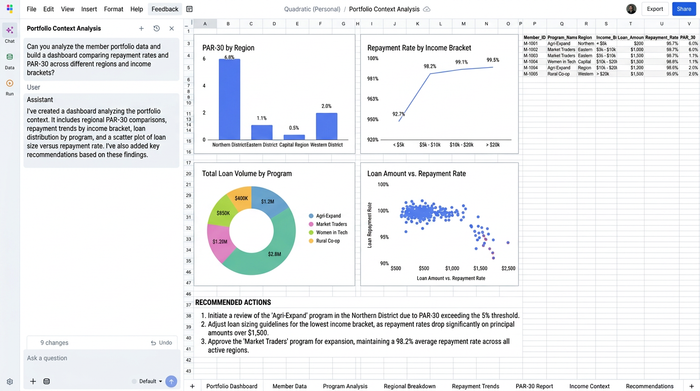The image size is (700, 391).
Task: Click the Repayment_Rate table header cell
Action: pos(662,37)
